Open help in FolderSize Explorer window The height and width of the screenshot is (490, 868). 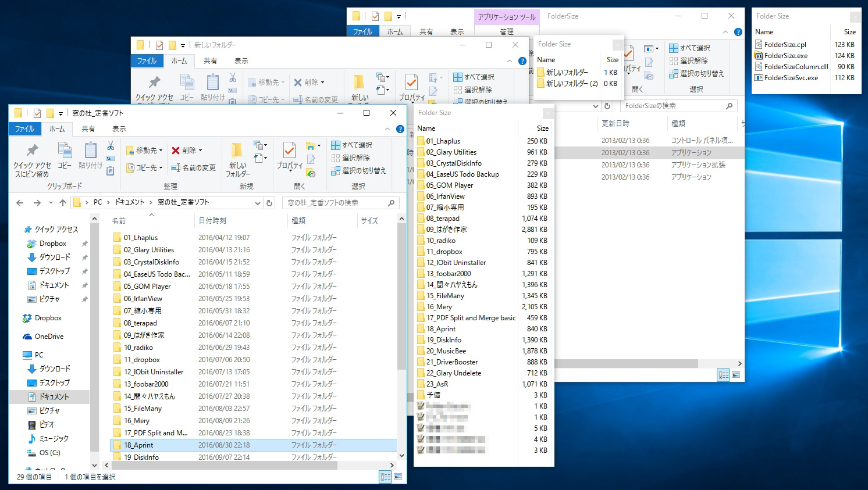pyautogui.click(x=738, y=32)
